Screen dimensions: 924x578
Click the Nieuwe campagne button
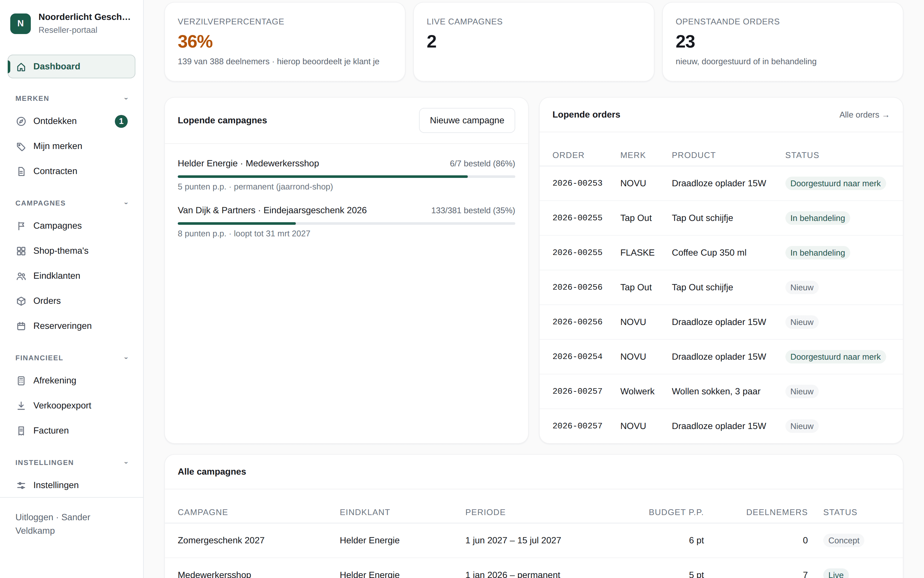tap(466, 120)
